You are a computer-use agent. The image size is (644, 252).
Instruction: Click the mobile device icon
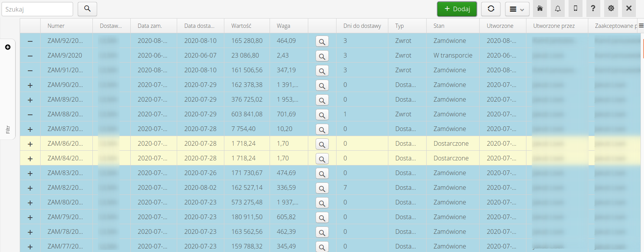(x=575, y=9)
